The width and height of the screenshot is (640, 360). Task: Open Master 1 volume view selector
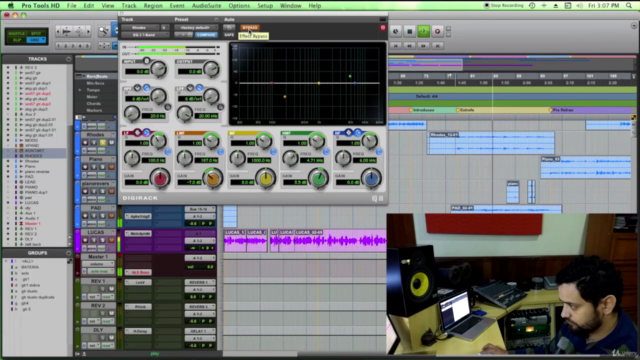(97, 264)
